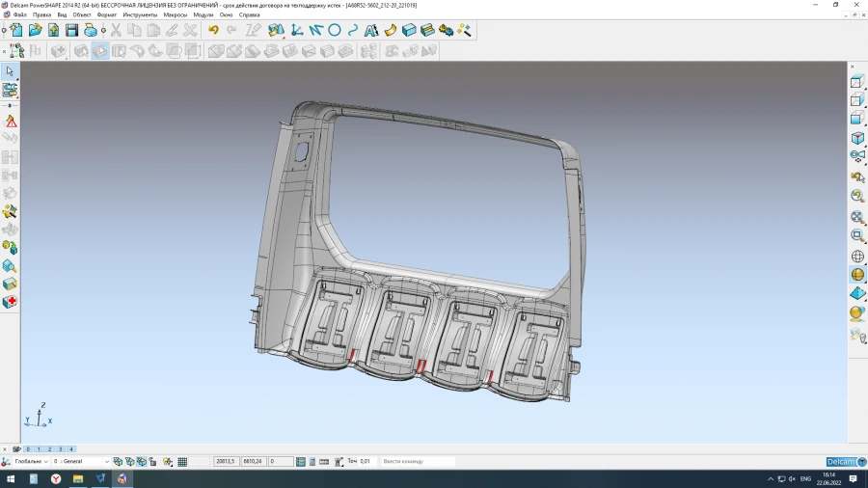Toggle wireframe globe view mode
This screenshot has height=488, width=868.
[856, 257]
